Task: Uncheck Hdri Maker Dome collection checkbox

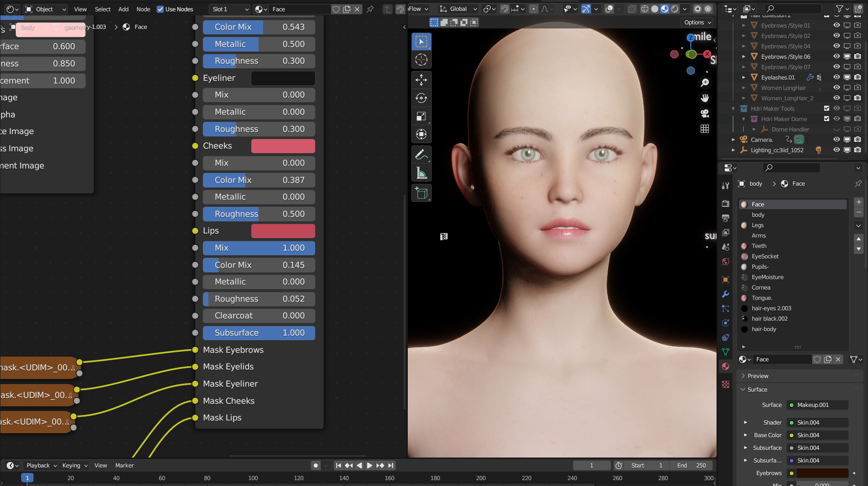Action: click(x=826, y=119)
